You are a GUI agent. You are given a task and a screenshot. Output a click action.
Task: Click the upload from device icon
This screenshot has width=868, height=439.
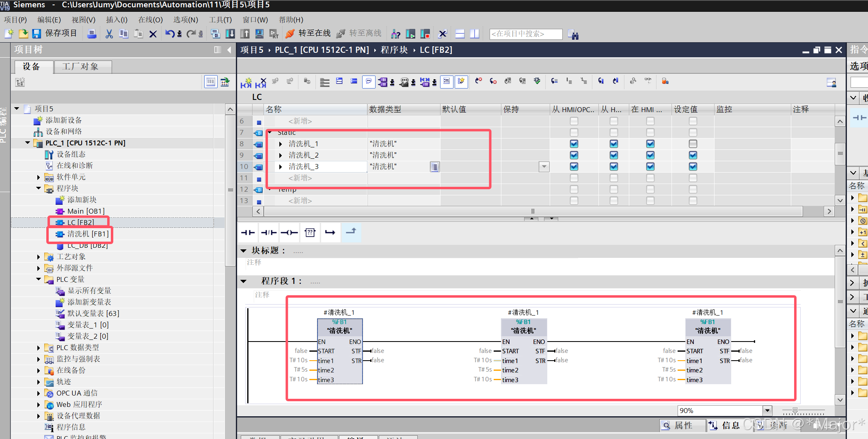pos(245,34)
